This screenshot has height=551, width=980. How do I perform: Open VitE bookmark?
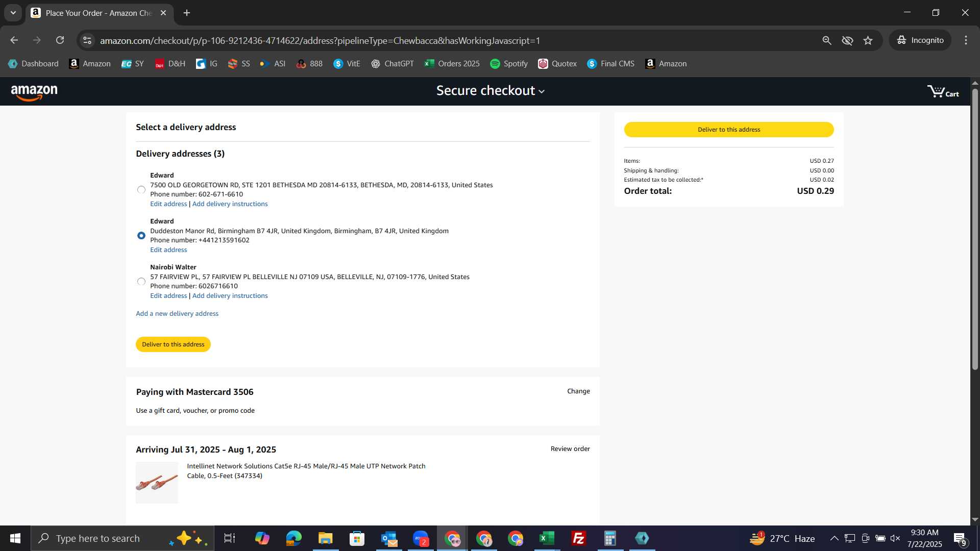(x=347, y=64)
